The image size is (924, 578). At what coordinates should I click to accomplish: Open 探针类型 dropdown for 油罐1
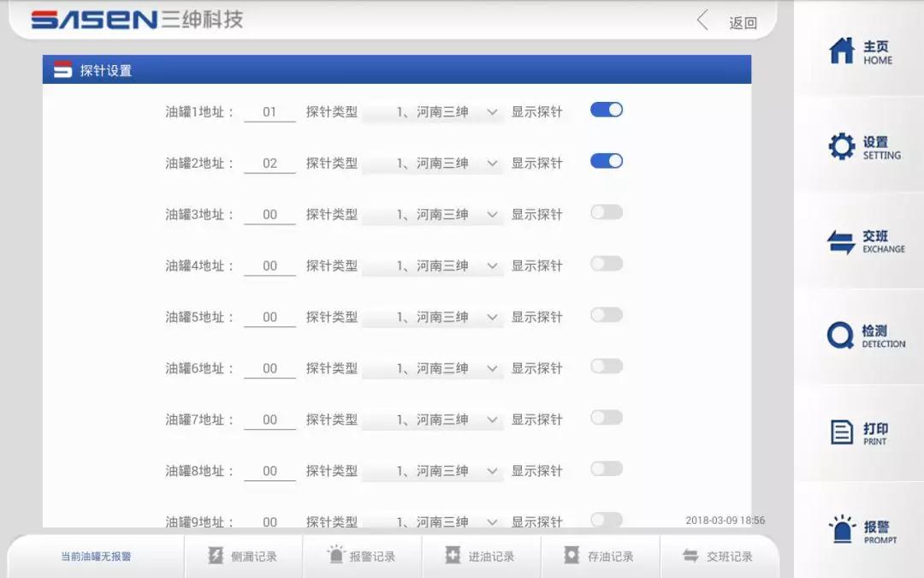(x=433, y=112)
